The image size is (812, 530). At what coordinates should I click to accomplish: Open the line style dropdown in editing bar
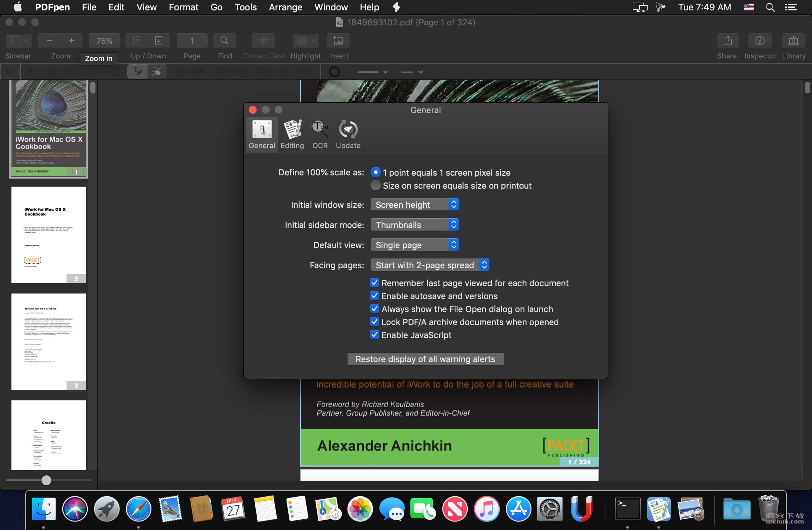click(x=373, y=72)
